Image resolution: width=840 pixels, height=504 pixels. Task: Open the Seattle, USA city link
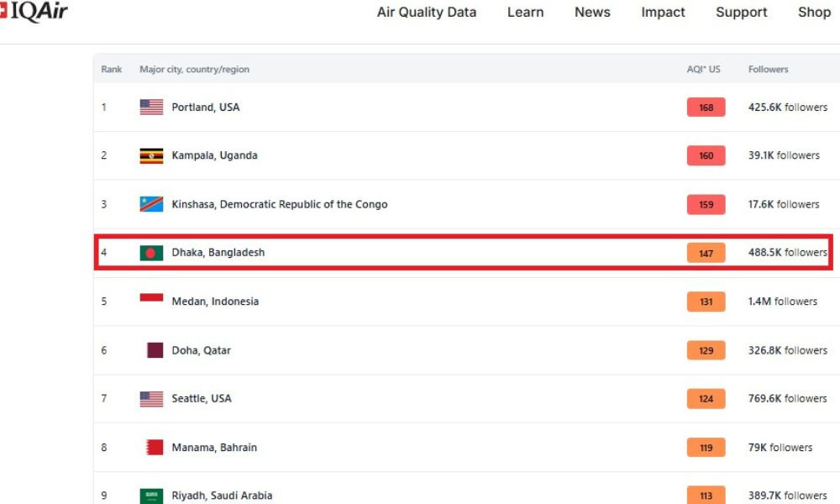click(202, 398)
